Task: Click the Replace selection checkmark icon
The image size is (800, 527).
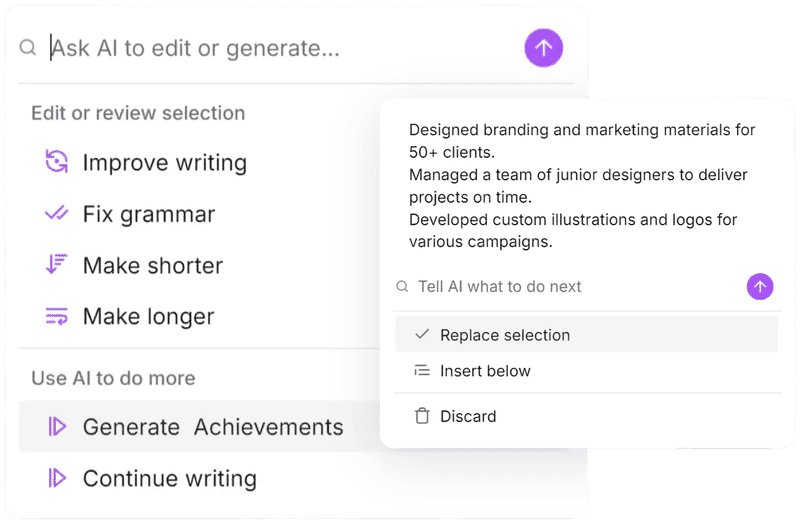Action: tap(422, 335)
